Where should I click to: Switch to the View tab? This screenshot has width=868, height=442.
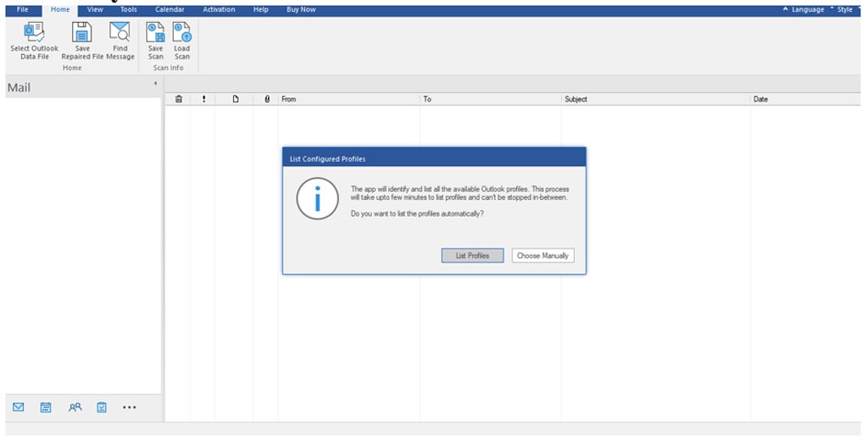pyautogui.click(x=95, y=9)
